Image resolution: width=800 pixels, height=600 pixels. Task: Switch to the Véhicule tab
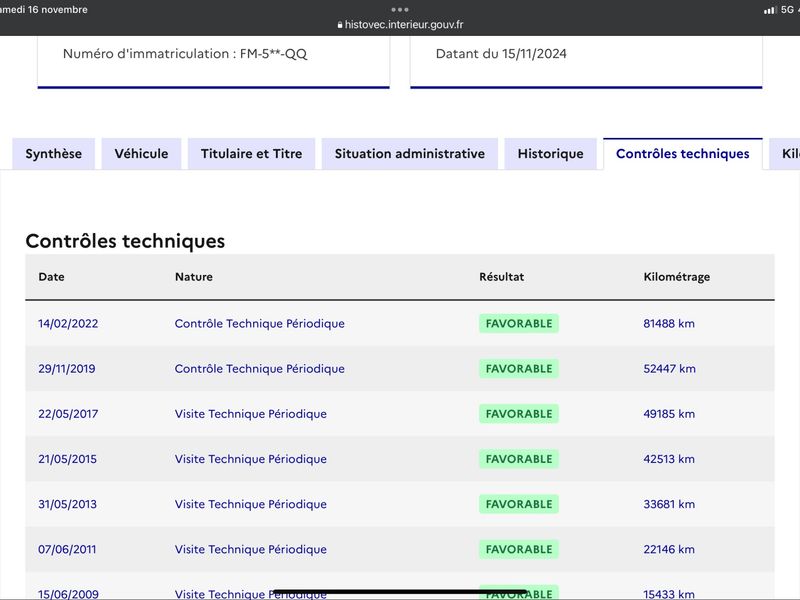click(x=141, y=154)
